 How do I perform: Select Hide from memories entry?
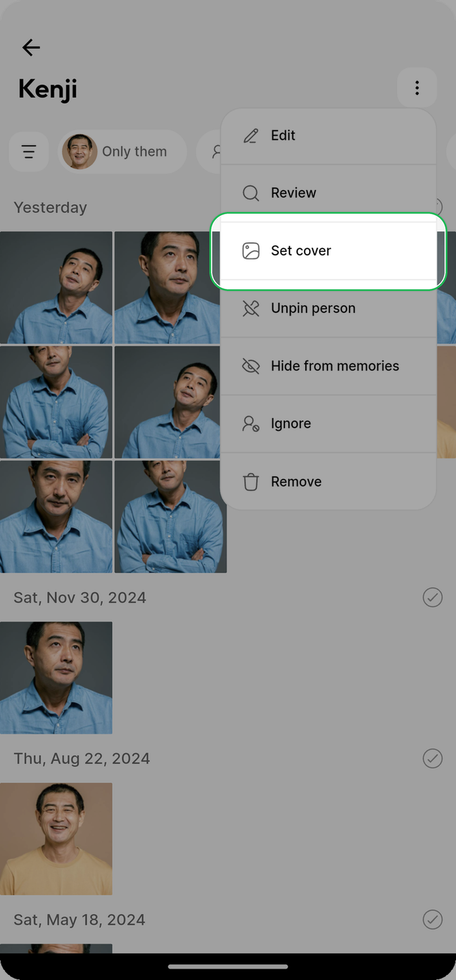[x=328, y=366]
